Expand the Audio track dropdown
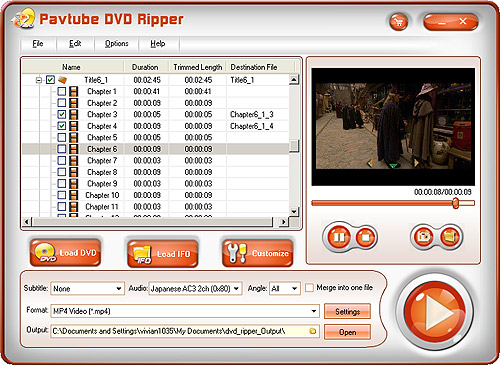The image size is (500, 365). click(195, 289)
